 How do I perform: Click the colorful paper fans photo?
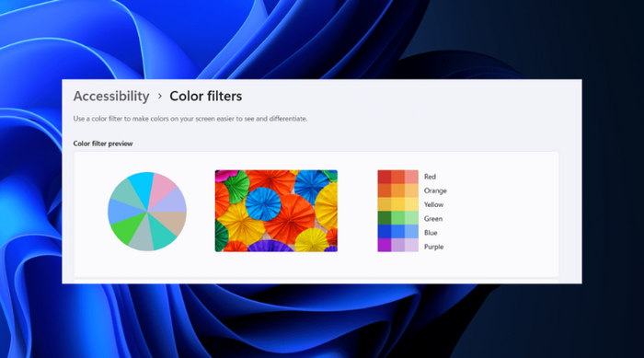pyautogui.click(x=276, y=211)
